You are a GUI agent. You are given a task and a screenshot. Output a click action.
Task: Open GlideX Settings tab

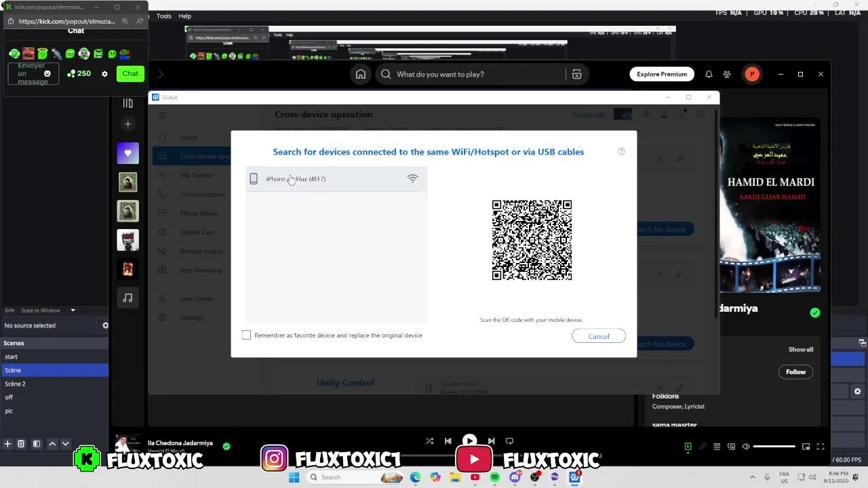coord(191,318)
